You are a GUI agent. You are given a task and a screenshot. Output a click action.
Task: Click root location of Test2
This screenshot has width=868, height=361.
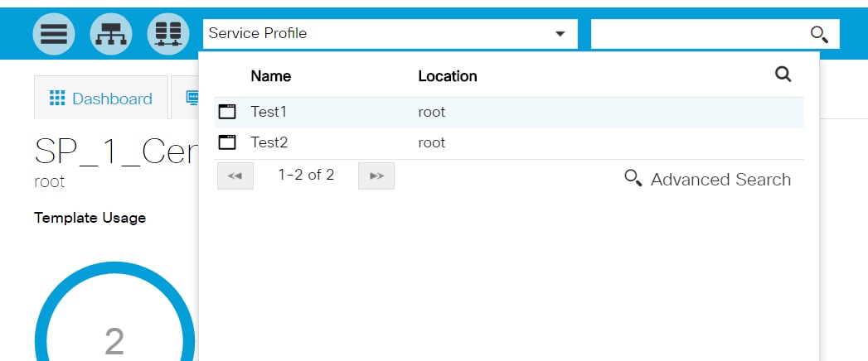432,143
